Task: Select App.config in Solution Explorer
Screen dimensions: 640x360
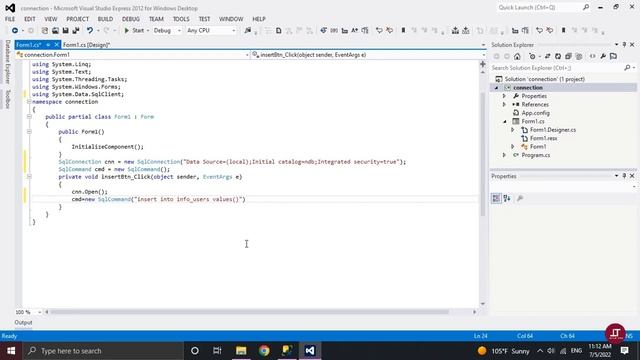Action: 536,113
